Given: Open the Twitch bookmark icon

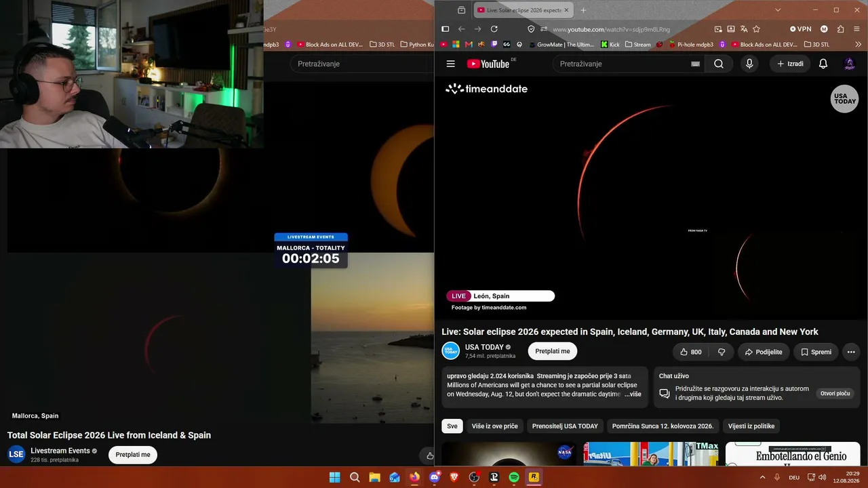Looking at the screenshot, I should pos(494,45).
